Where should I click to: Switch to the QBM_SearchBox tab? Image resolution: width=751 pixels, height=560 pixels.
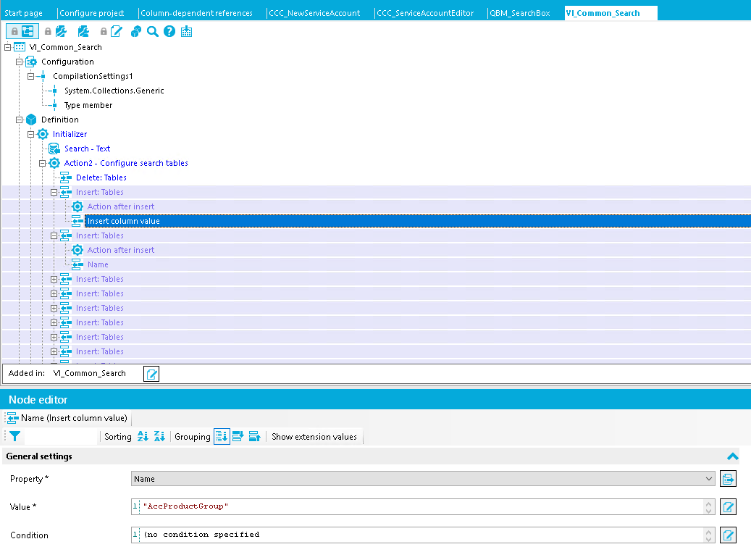(520, 12)
